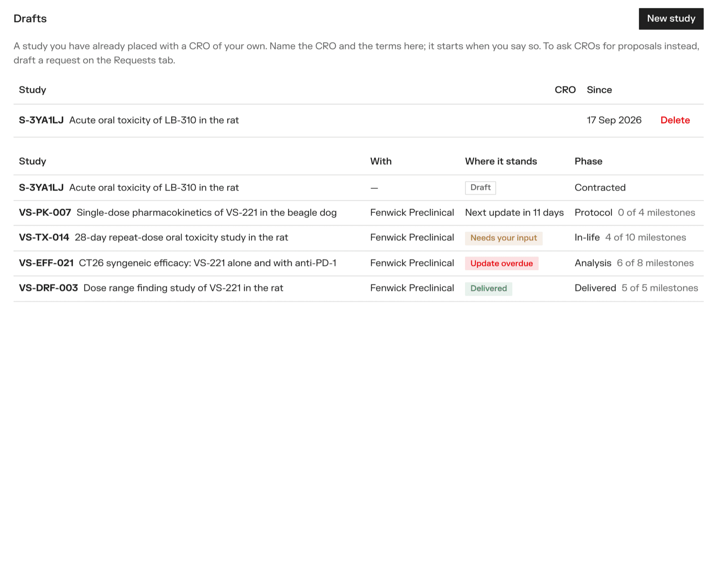The height and width of the screenshot is (566, 728).
Task: Click the Update overdue badge
Action: pyautogui.click(x=501, y=263)
